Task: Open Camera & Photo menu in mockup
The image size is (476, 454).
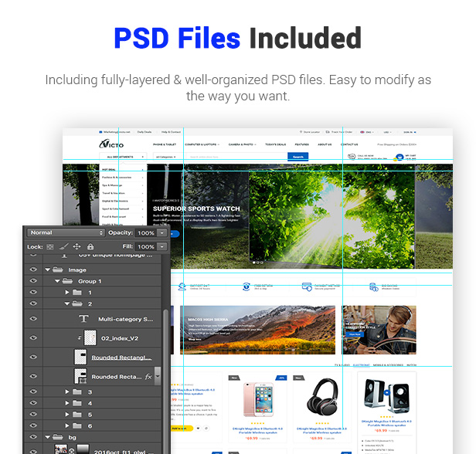Action: 243,144
